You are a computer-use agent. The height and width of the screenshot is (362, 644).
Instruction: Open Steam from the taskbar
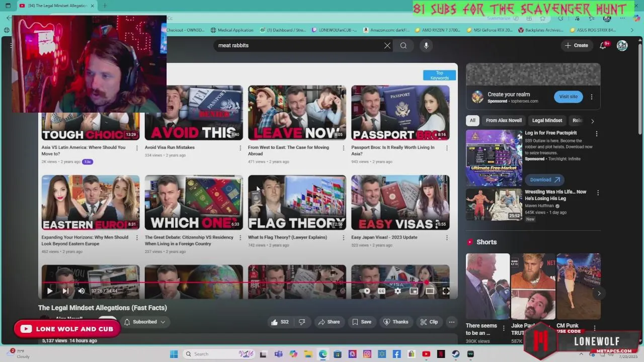pyautogui.click(x=456, y=354)
